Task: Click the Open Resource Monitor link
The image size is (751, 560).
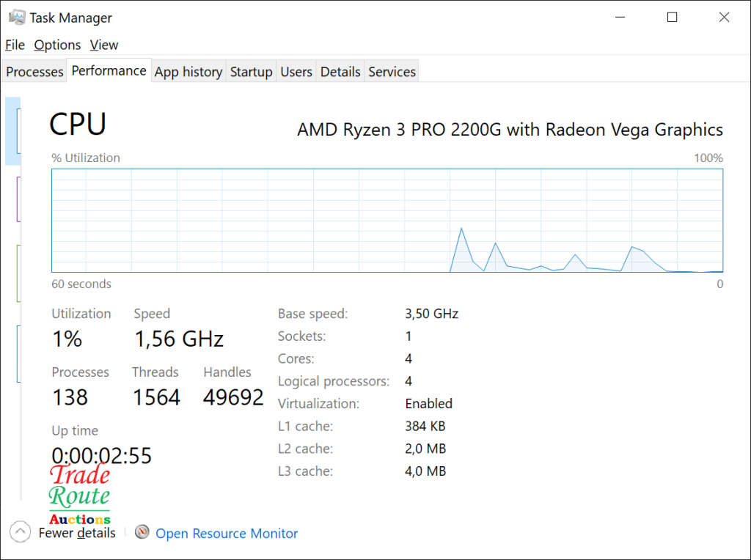Action: (226, 533)
